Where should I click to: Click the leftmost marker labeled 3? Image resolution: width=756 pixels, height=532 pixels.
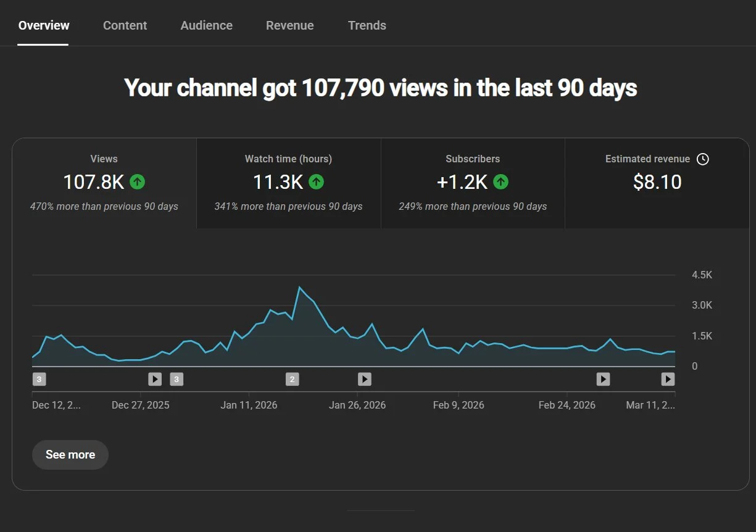point(39,379)
